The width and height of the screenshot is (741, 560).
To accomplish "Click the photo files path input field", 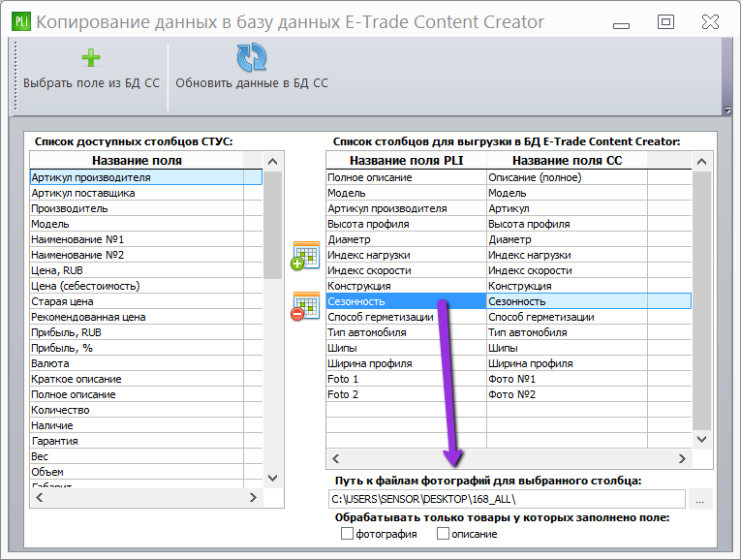I will coord(507,500).
